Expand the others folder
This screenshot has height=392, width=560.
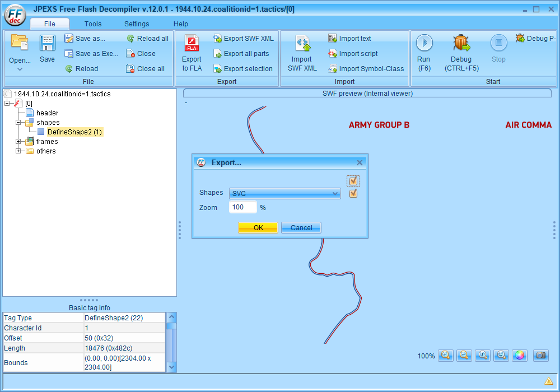(18, 151)
